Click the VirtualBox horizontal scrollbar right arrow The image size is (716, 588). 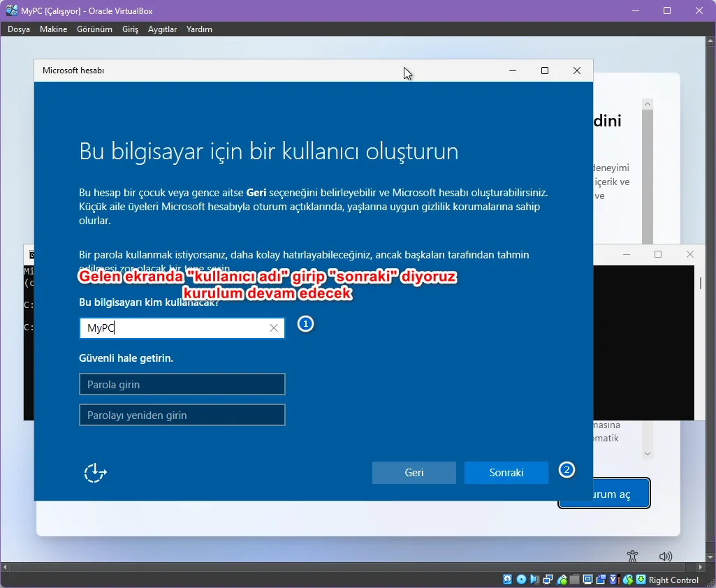701,567
